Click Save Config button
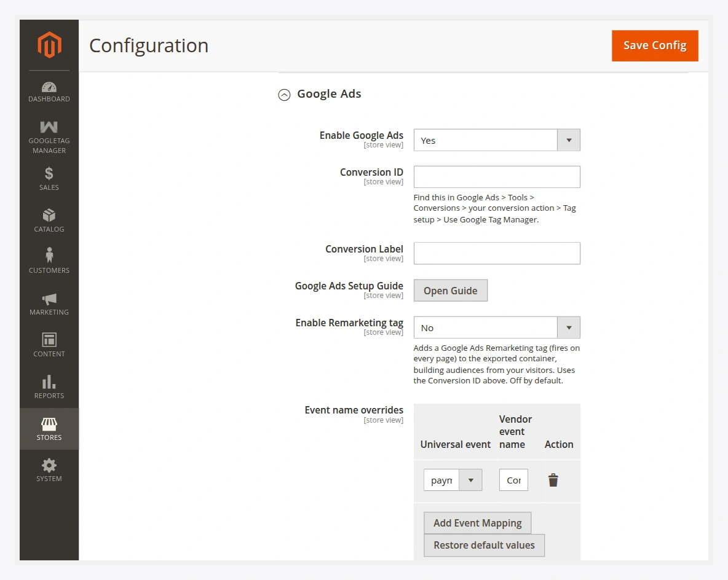 click(x=655, y=45)
